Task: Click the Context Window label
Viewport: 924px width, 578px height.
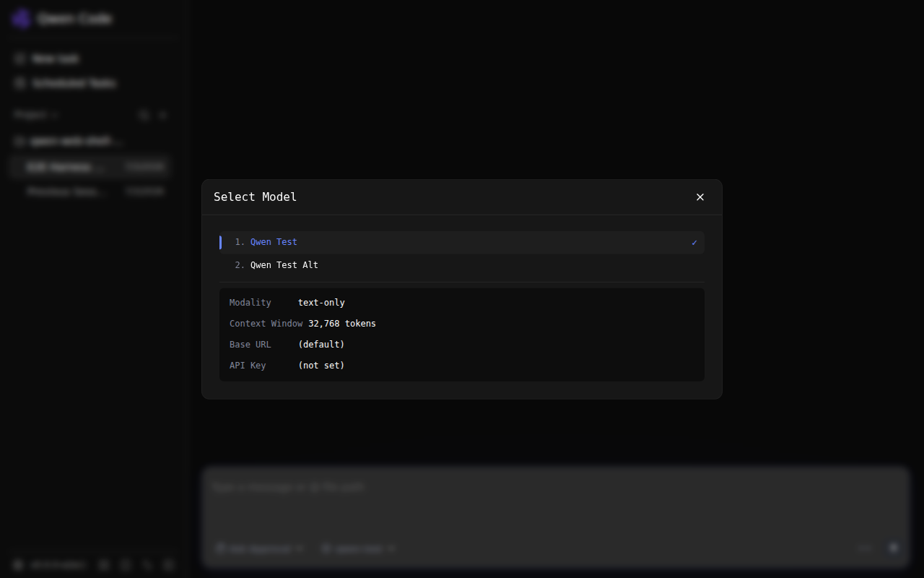Action: click(266, 324)
